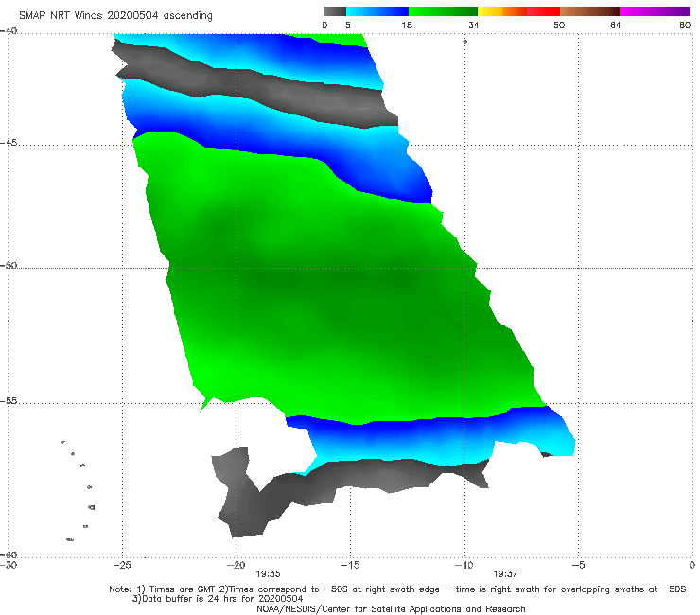Click the longitude label '-5'
700x615 pixels.
578,565
